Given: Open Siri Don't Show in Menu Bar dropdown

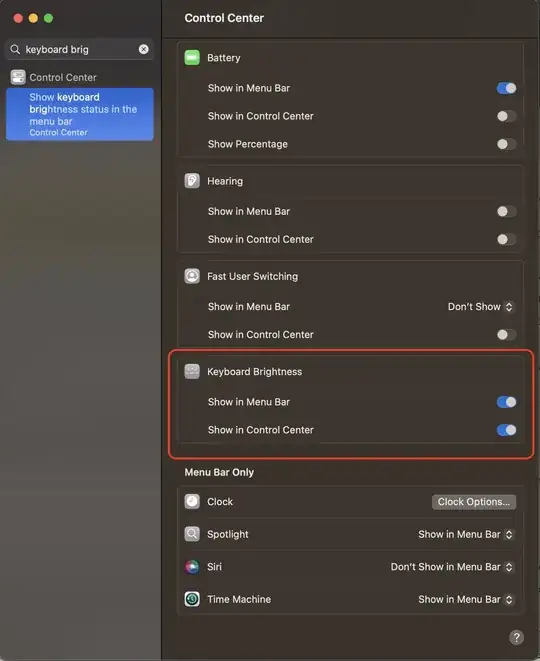Looking at the screenshot, I should 452,567.
